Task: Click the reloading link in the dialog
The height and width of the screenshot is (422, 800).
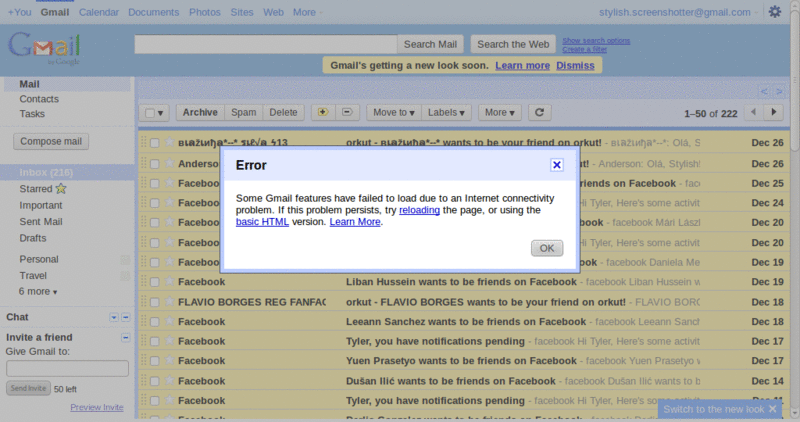Action: [419, 210]
